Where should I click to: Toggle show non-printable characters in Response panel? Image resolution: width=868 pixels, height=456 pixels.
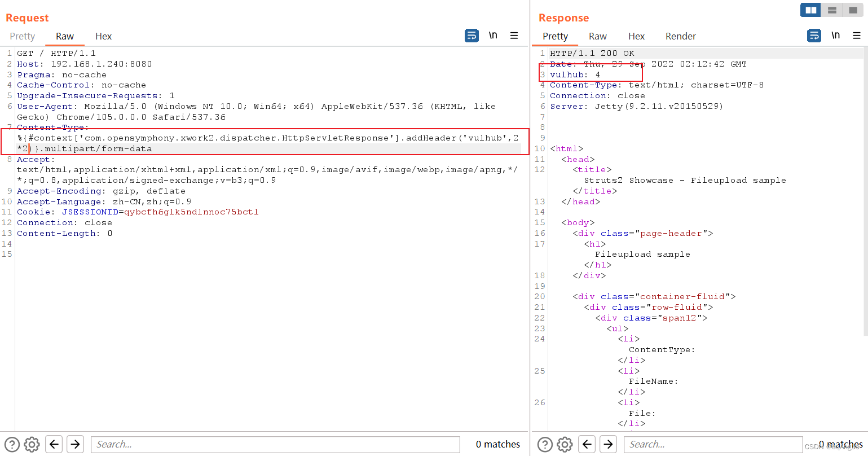click(x=836, y=36)
